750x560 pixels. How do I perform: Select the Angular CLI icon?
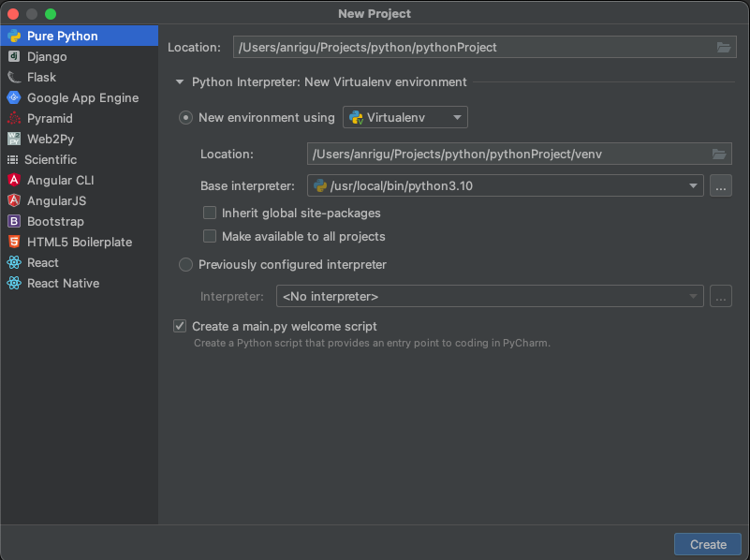(x=13, y=181)
